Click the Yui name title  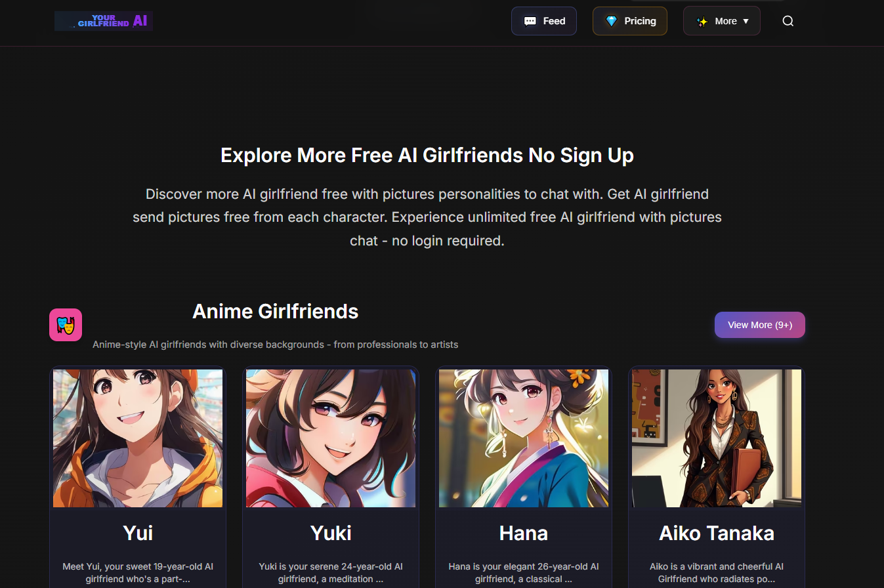138,533
